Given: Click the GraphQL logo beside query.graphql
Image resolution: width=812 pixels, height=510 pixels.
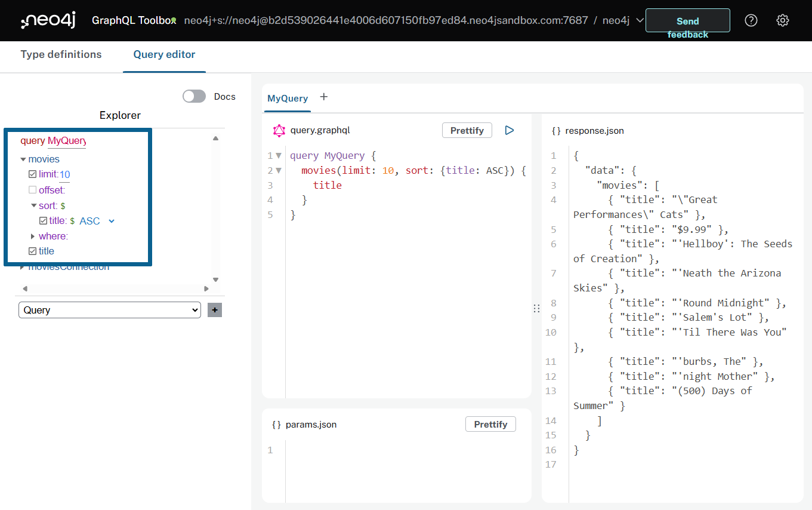Looking at the screenshot, I should pyautogui.click(x=279, y=130).
